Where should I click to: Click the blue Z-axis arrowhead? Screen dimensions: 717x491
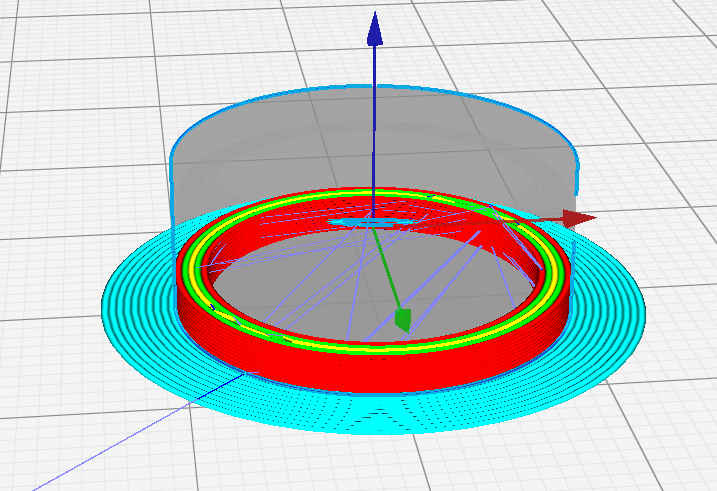pyautogui.click(x=375, y=30)
